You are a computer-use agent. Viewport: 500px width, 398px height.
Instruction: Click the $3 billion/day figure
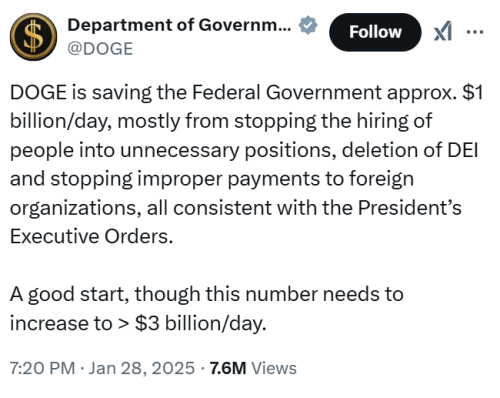coord(201,323)
